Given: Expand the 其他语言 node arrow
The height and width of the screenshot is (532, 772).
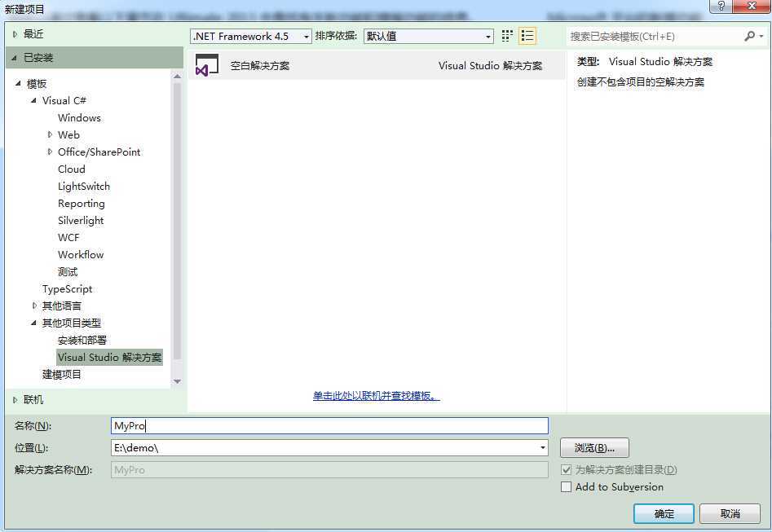Looking at the screenshot, I should [34, 306].
